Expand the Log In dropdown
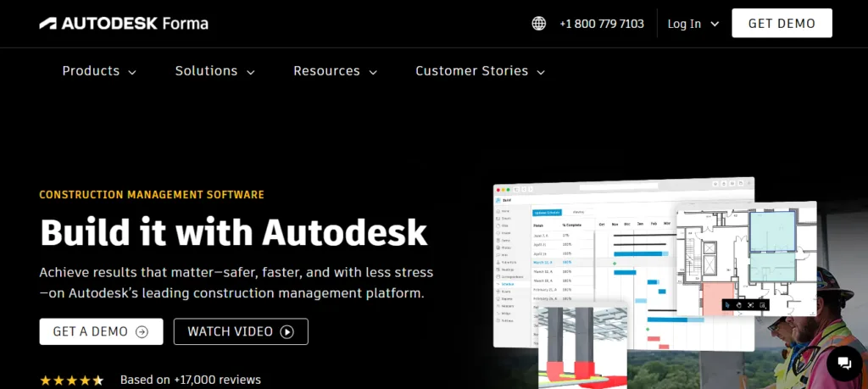Image resolution: width=868 pixels, height=389 pixels. tap(693, 24)
